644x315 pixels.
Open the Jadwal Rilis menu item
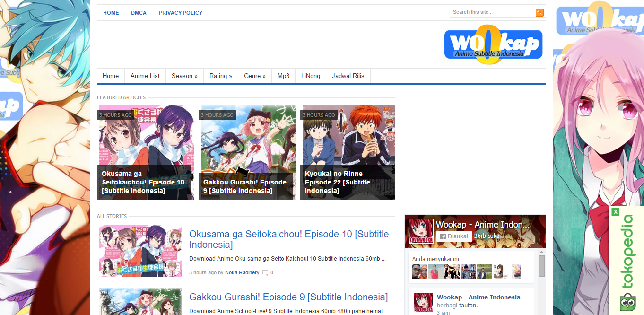point(348,76)
